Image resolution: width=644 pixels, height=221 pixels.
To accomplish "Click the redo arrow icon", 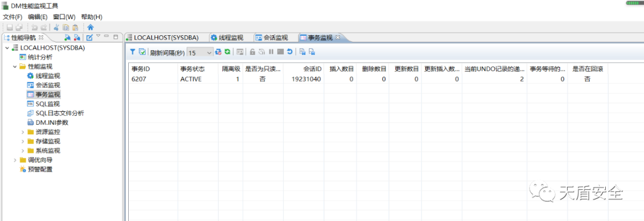I will [x=44, y=27].
